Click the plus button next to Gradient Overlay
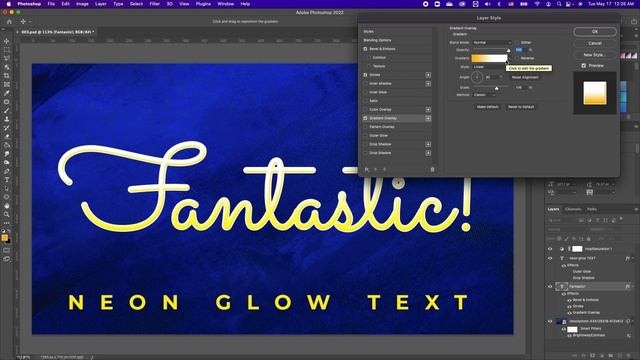This screenshot has width=640, height=360. (428, 118)
